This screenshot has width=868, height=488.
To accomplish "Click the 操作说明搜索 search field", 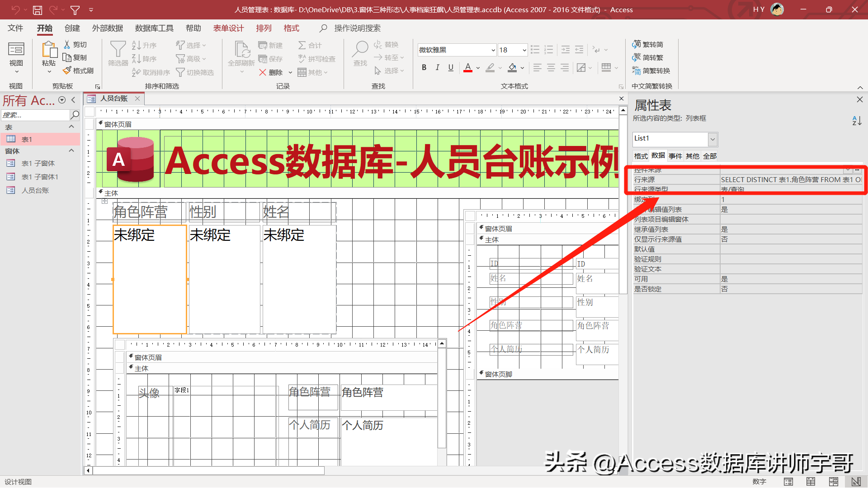I will point(357,28).
